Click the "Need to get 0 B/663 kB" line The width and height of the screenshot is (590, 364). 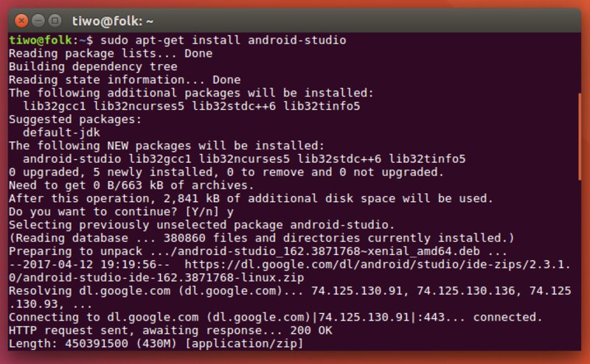coord(131,186)
